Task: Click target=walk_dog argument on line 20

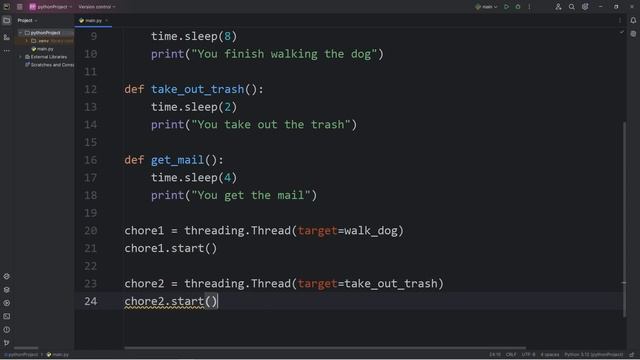Action: 347,231
